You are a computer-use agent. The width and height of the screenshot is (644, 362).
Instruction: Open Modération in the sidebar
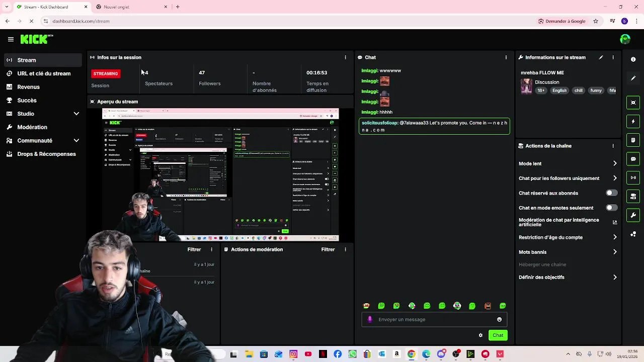(43, 127)
